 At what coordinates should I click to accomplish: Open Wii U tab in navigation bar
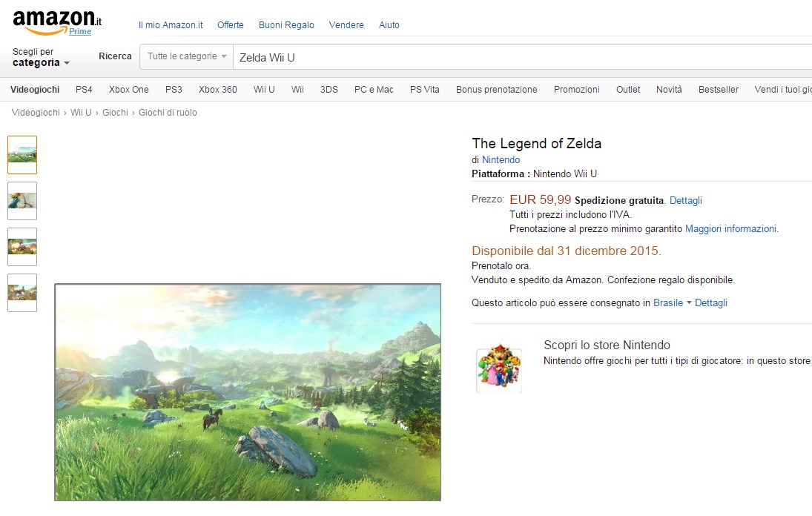tap(263, 90)
